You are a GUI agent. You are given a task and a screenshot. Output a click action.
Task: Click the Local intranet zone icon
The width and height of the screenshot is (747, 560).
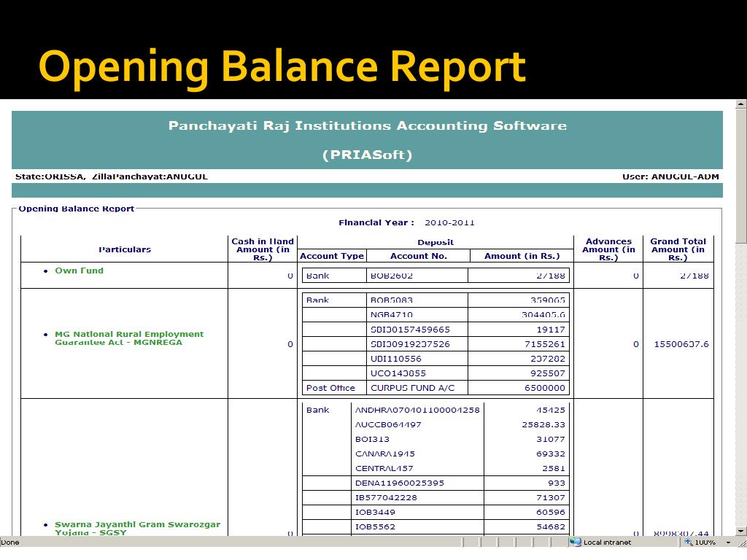[x=576, y=542]
